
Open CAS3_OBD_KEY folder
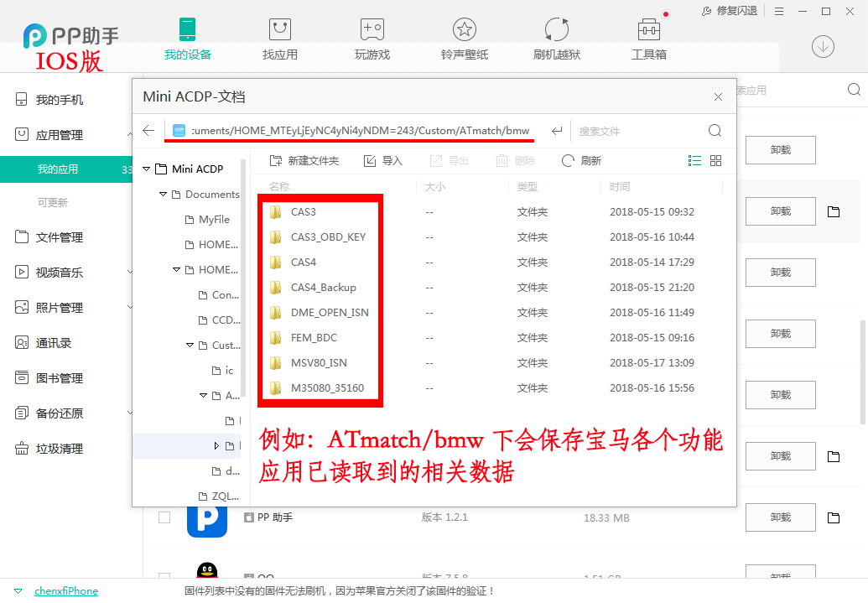(317, 237)
